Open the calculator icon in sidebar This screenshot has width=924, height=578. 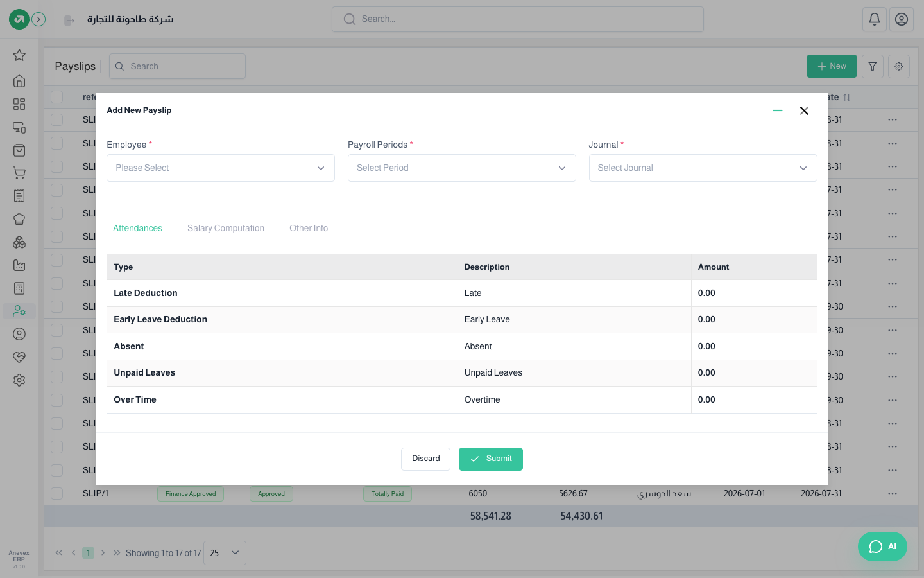19,288
